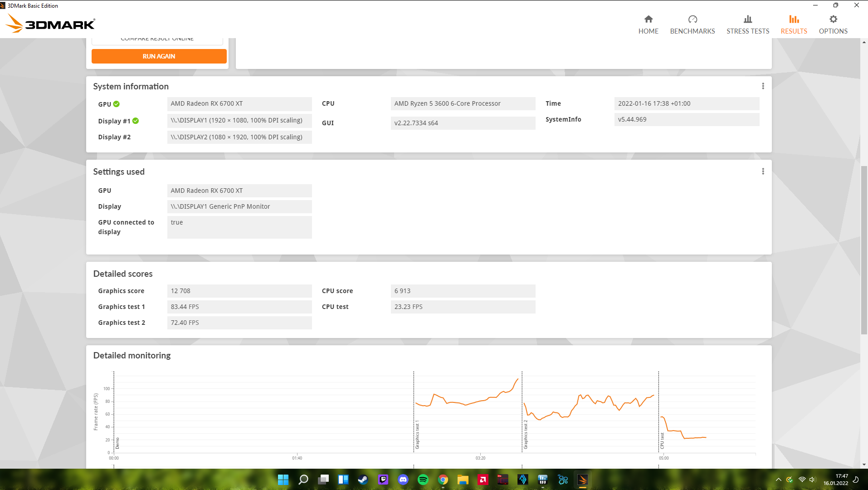The image size is (868, 490).
Task: Open Widgets from the taskbar
Action: coord(343,480)
